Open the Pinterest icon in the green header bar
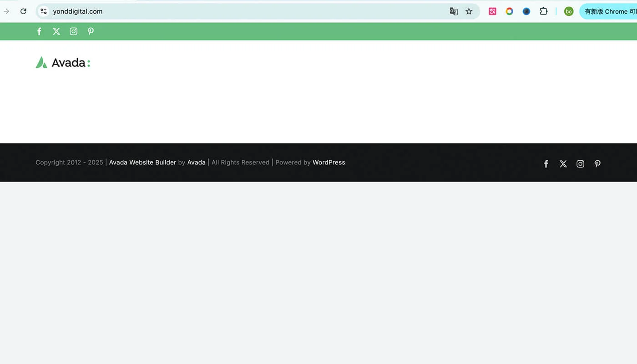 pyautogui.click(x=91, y=31)
